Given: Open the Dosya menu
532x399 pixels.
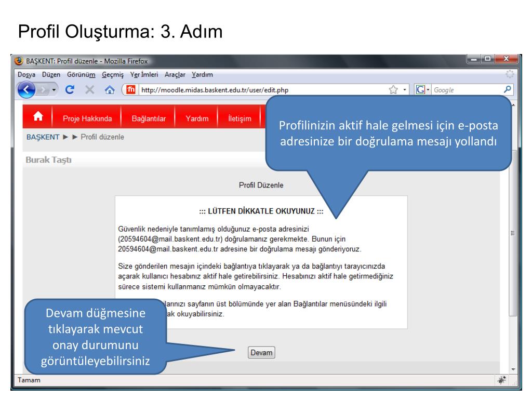Looking at the screenshot, I should coord(26,75).
